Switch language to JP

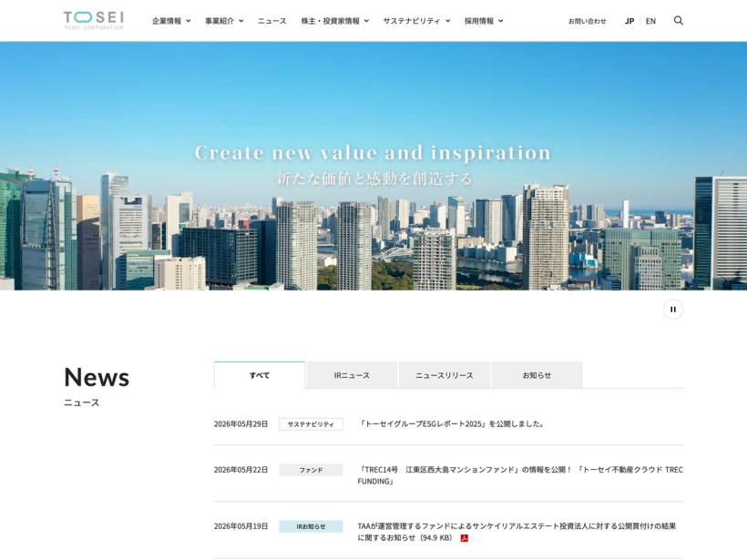(x=629, y=21)
